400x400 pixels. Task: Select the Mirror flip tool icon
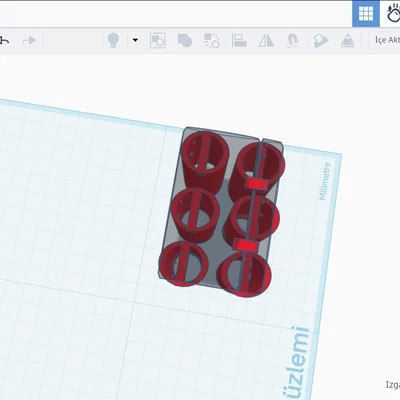(x=266, y=41)
